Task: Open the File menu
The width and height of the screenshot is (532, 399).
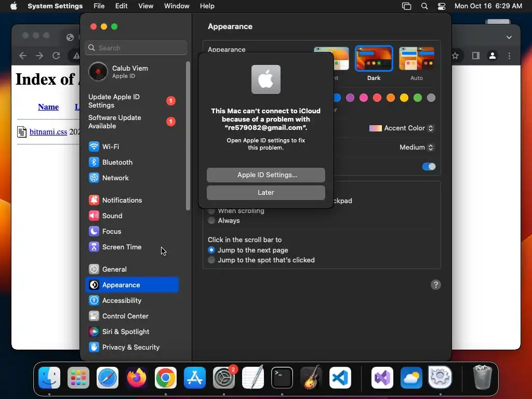Action: (x=99, y=6)
